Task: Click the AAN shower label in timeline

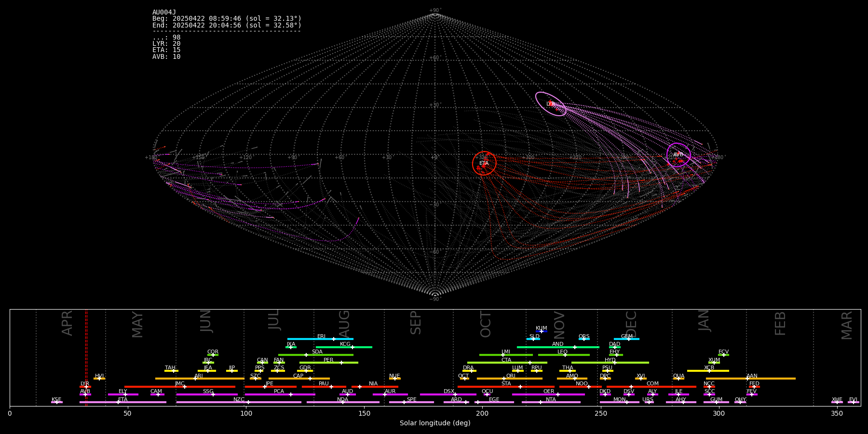Action: tap(752, 376)
